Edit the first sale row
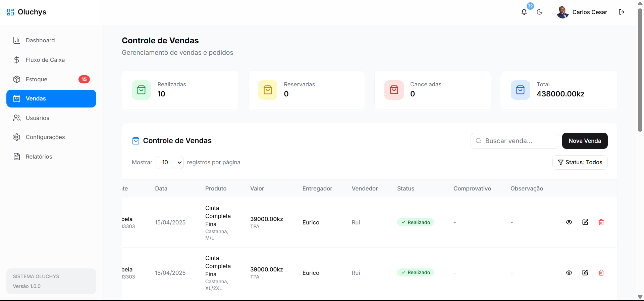The image size is (644, 301). (x=585, y=222)
